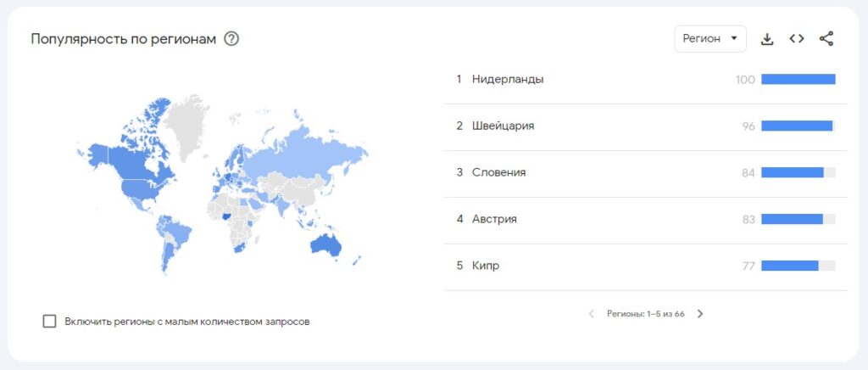Screen dimensions: 868x370
Task: Open the Австрия region entry
Action: [494, 220]
